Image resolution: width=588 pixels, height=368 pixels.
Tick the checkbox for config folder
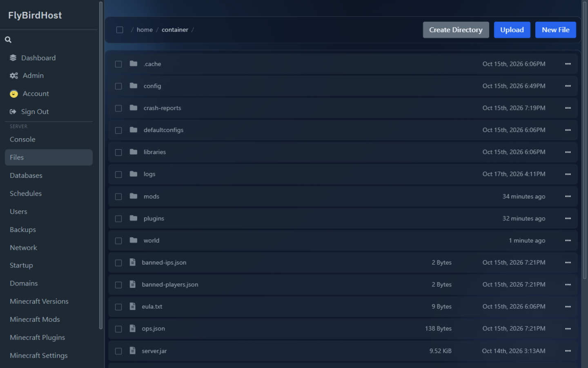point(118,86)
